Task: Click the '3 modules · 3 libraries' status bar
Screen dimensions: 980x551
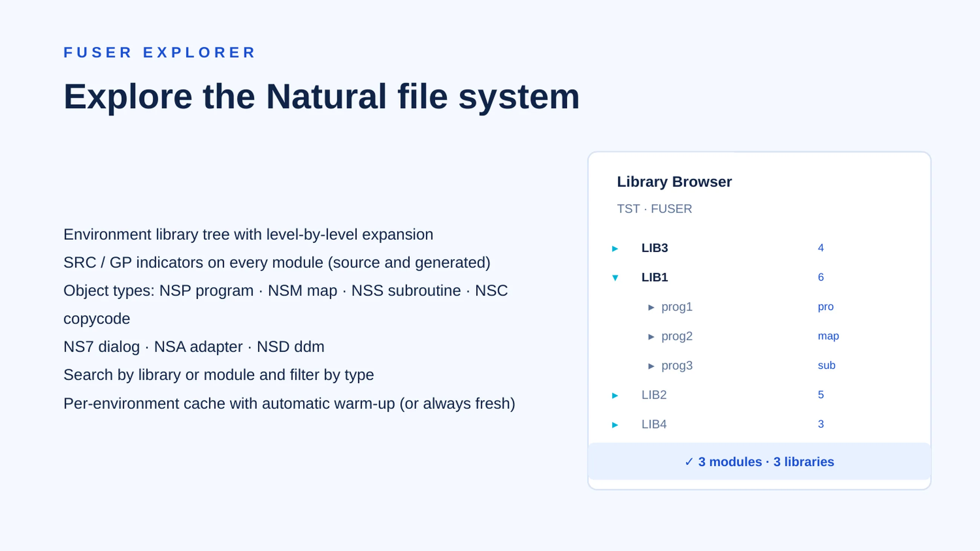Action: click(759, 461)
